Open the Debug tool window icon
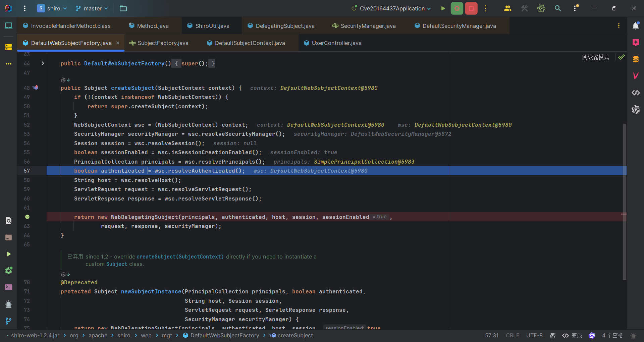644x342 pixels. point(9,304)
